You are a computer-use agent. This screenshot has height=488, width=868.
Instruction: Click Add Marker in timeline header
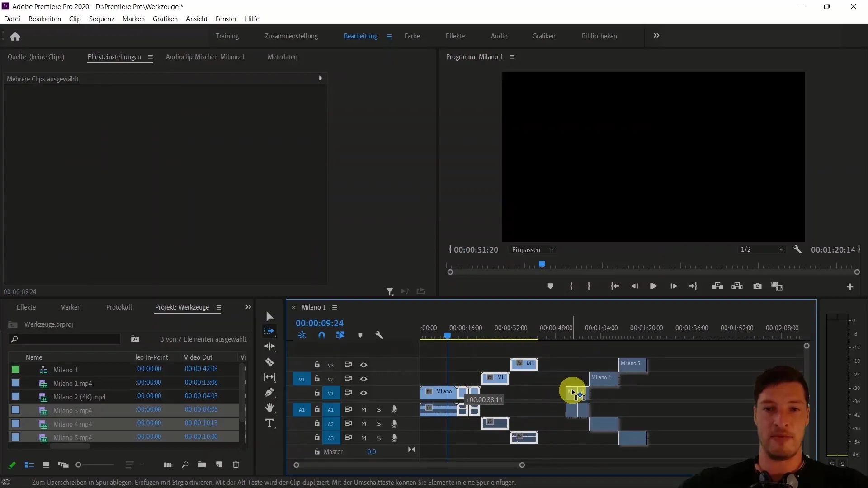click(360, 335)
